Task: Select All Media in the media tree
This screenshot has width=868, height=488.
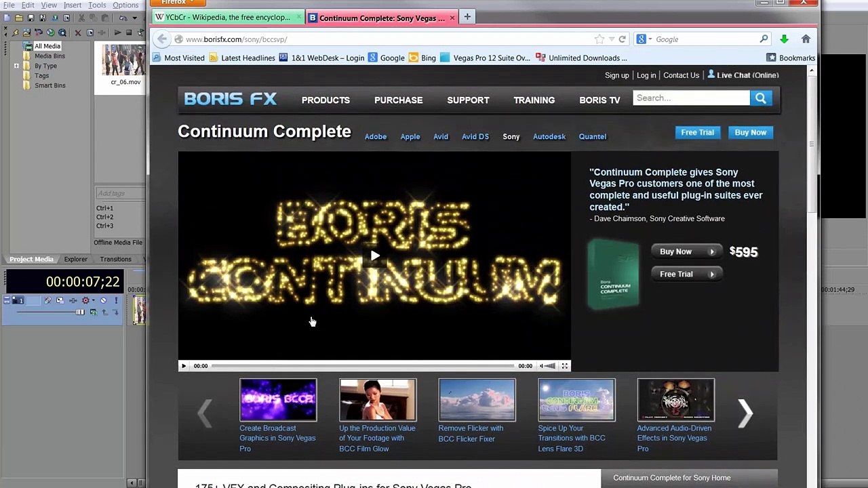Action: [x=47, y=46]
